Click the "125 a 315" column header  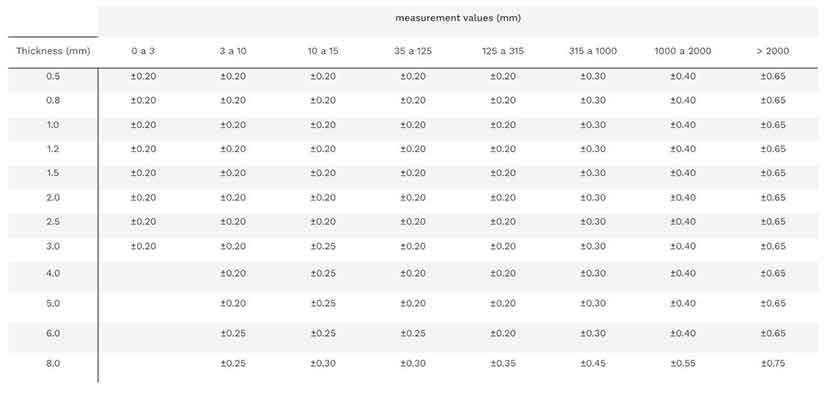[x=502, y=51]
